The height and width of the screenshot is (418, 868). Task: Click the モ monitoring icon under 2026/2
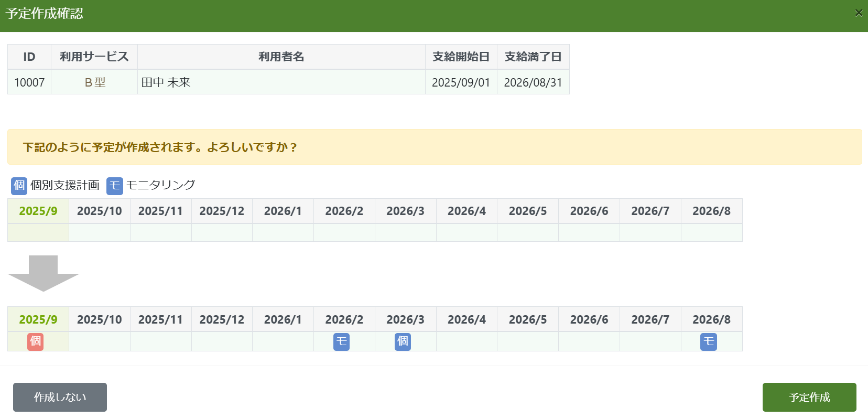(x=341, y=342)
